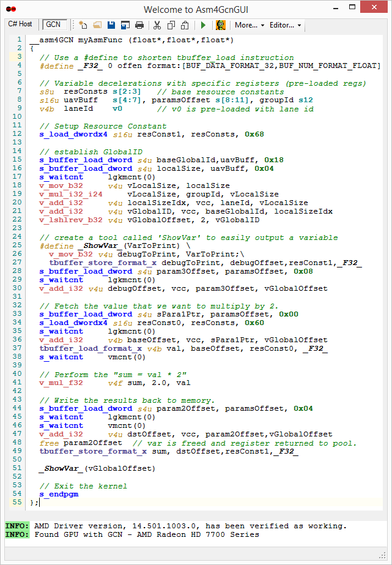Cut the selection with the scissors icon

(157, 25)
